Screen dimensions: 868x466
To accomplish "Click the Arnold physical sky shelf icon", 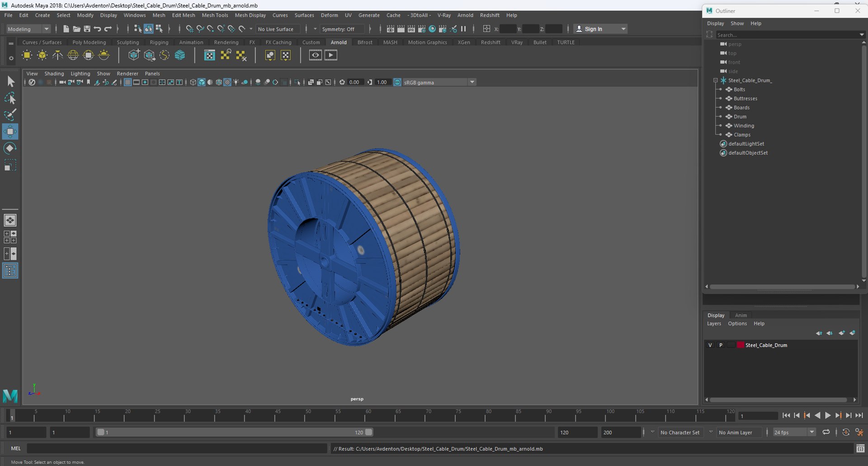I will (104, 55).
